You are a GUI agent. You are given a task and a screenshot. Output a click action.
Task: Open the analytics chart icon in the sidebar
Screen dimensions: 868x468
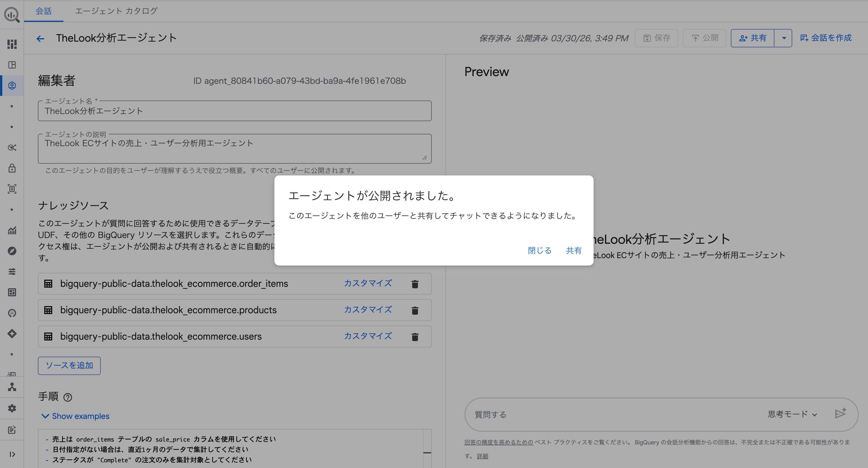12,231
